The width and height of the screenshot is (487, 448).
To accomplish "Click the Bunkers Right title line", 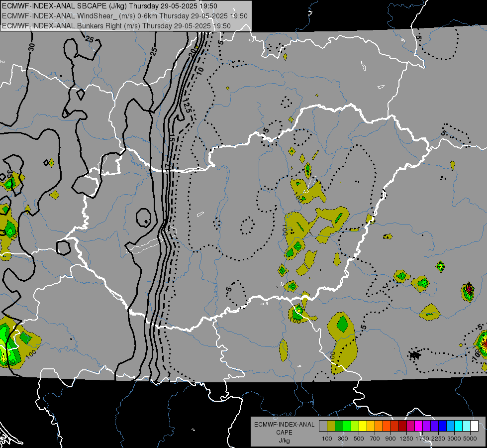I will point(116,26).
